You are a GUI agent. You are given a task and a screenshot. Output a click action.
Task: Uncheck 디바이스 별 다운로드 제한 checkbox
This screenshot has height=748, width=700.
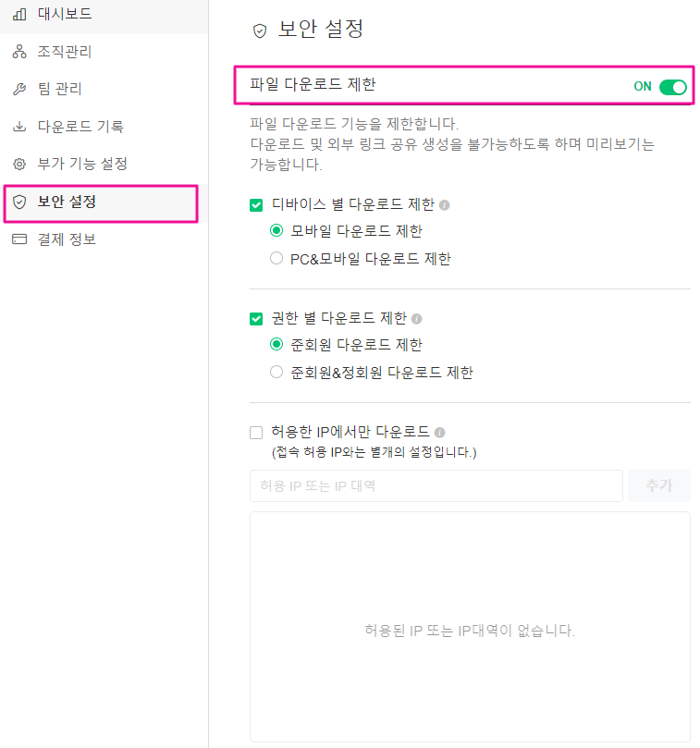click(257, 205)
